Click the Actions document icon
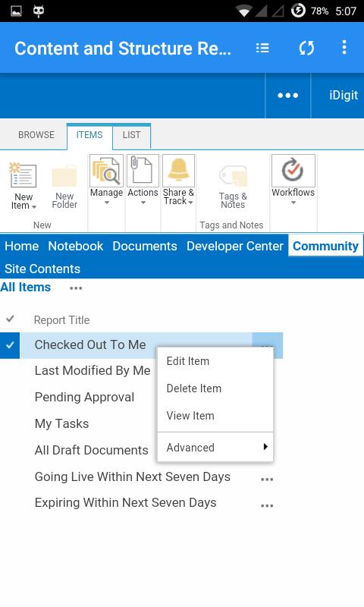Screen dimensions: 364x607 click(143, 171)
